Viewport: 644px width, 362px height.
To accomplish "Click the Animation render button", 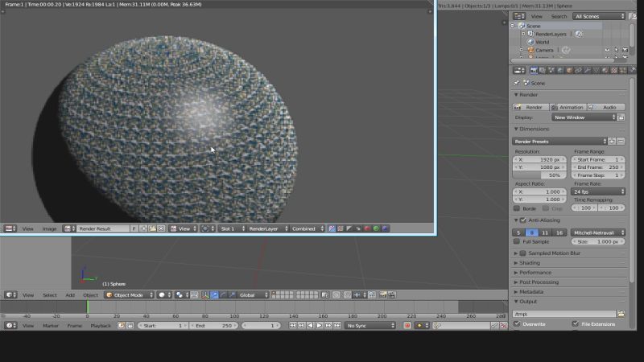I will (568, 107).
